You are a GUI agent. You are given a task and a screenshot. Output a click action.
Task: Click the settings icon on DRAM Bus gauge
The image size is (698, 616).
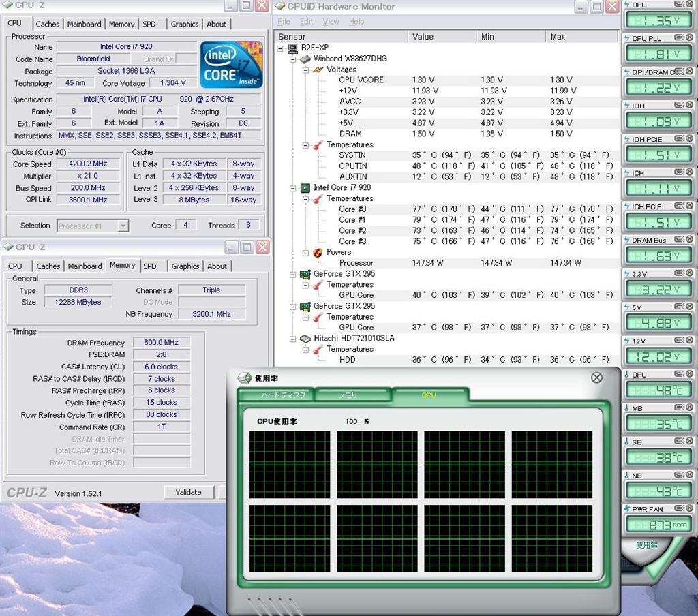679,240
